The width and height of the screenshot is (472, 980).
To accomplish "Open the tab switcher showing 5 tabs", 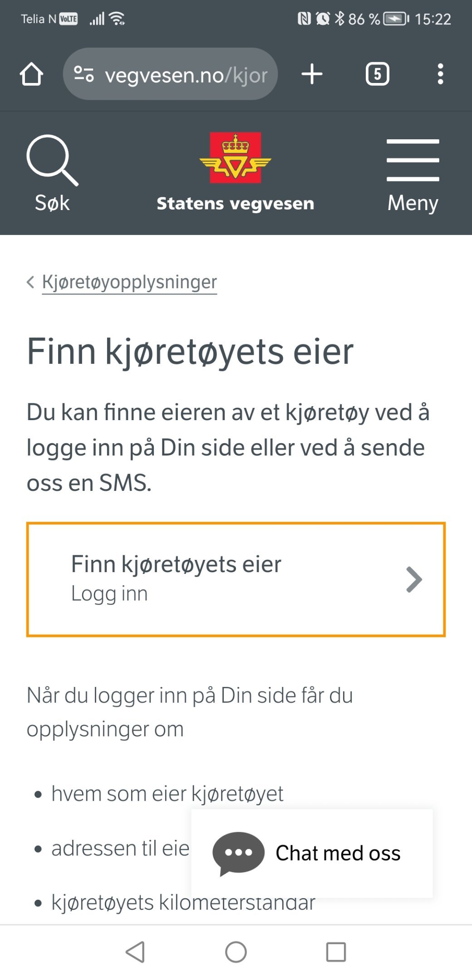I will click(377, 74).
